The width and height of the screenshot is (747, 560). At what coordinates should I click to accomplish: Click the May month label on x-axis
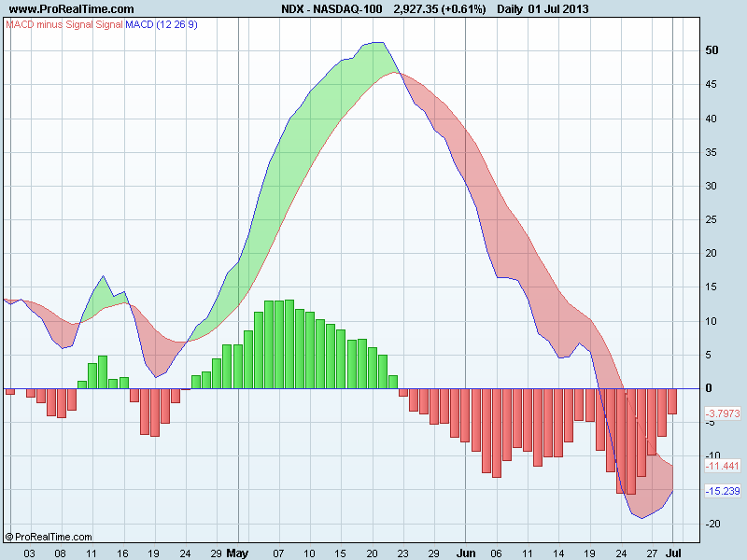tap(237, 553)
